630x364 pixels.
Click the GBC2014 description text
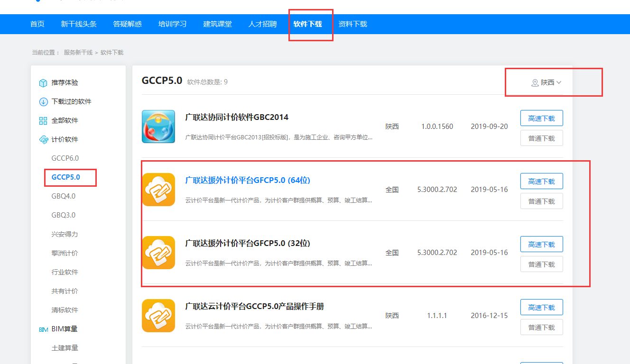pyautogui.click(x=279, y=137)
